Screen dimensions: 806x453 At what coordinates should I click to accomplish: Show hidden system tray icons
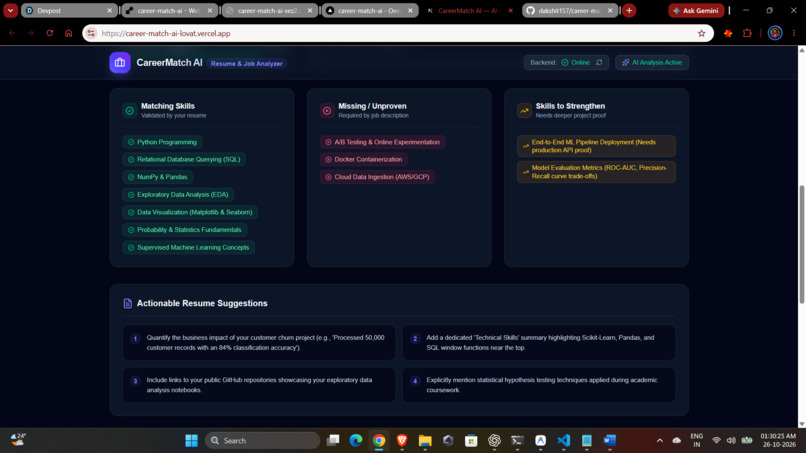click(x=660, y=441)
